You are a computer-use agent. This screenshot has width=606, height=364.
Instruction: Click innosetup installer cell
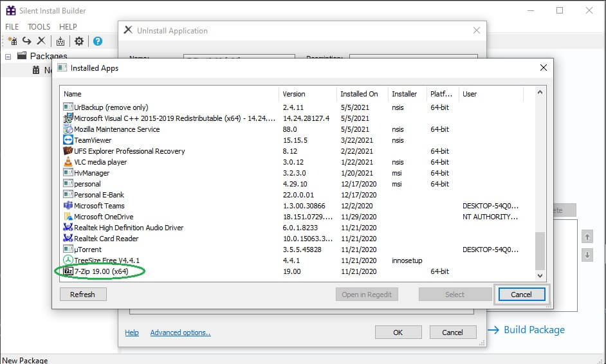click(x=407, y=260)
